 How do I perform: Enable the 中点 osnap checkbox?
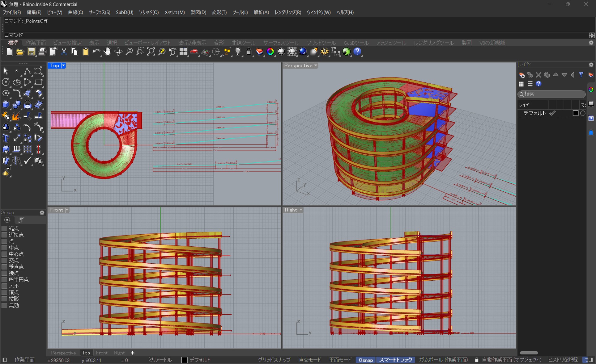click(x=4, y=248)
